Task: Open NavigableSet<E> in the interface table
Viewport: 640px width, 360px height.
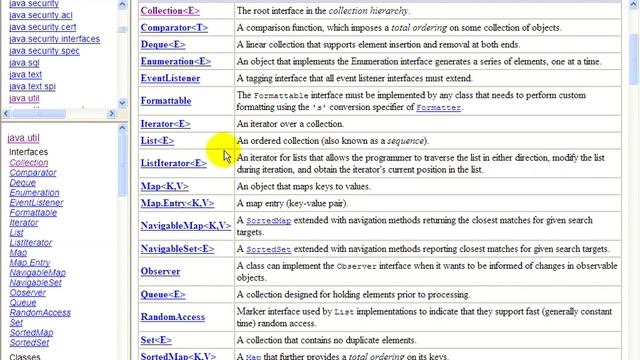Action: tap(177, 249)
